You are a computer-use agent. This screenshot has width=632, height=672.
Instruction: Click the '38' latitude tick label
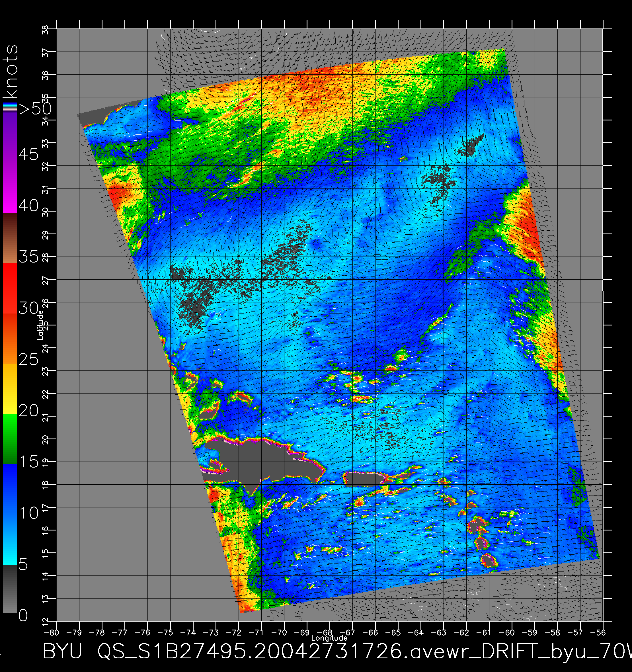46,30
